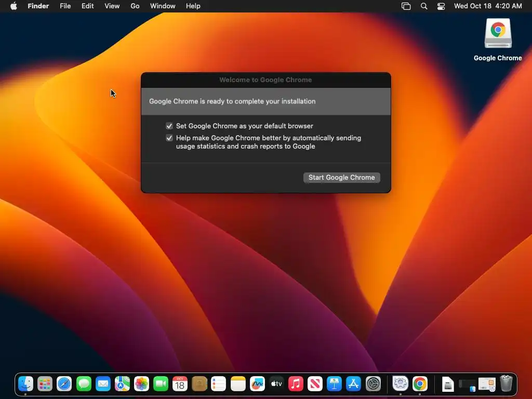The width and height of the screenshot is (532, 399).
Task: Click Google Chrome icon in dock
Action: coord(420,384)
